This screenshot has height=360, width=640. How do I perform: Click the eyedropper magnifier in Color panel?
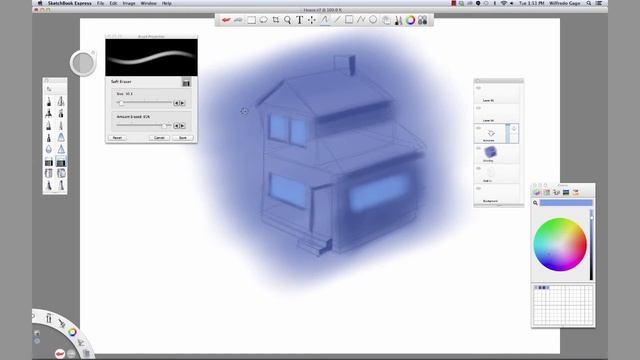[x=535, y=203]
